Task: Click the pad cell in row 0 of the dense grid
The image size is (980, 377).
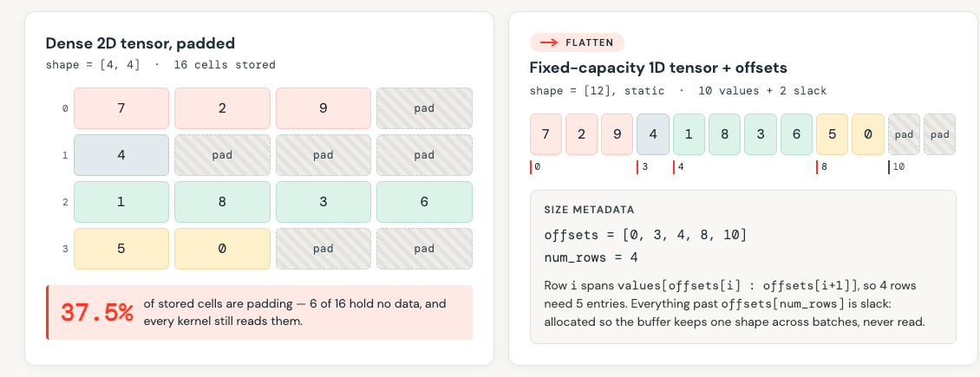Action: tap(424, 108)
